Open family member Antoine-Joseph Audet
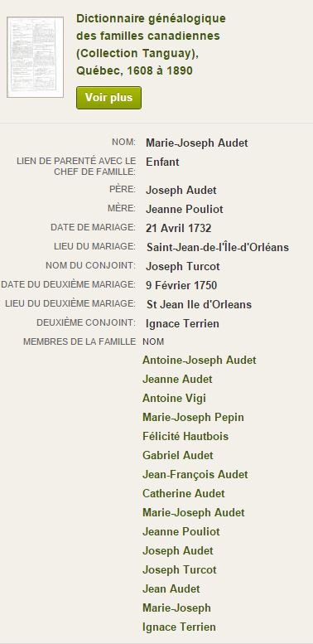The width and height of the screenshot is (313, 644). tap(200, 361)
